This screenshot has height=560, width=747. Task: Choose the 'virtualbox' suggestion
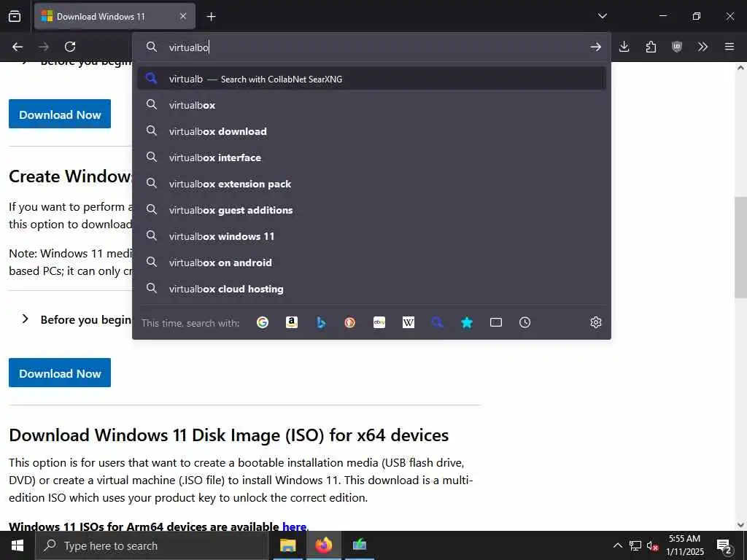tap(371, 105)
